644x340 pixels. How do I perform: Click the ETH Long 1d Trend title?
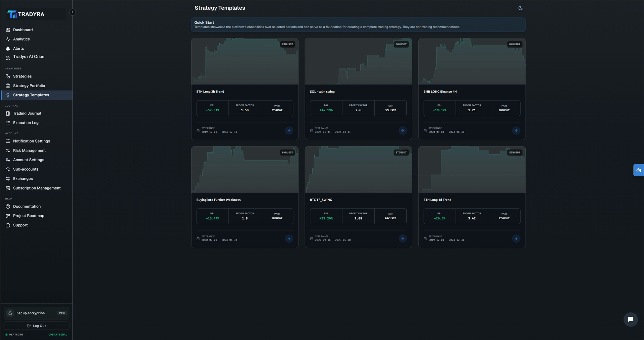437,200
